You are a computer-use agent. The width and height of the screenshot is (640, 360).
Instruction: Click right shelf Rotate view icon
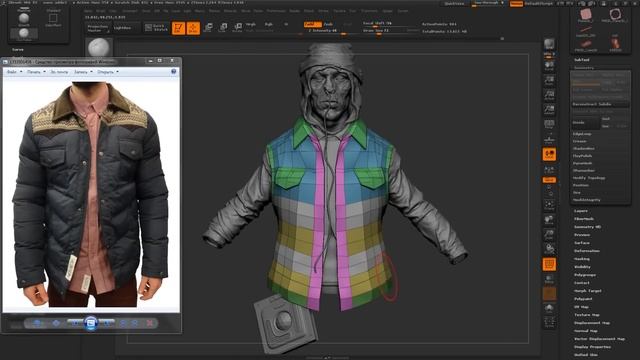(x=549, y=249)
